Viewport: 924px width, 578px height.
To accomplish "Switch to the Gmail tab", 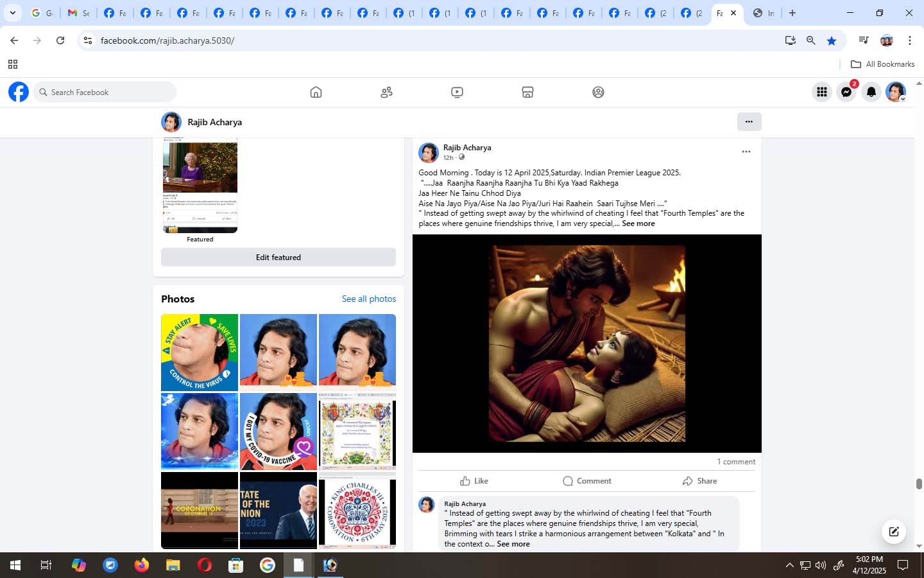I will (x=79, y=13).
